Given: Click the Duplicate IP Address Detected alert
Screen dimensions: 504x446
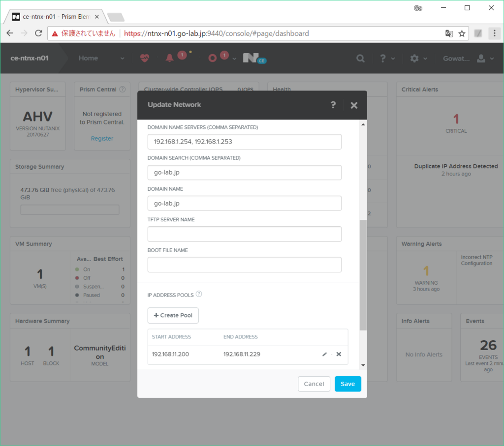Looking at the screenshot, I should click(456, 166).
